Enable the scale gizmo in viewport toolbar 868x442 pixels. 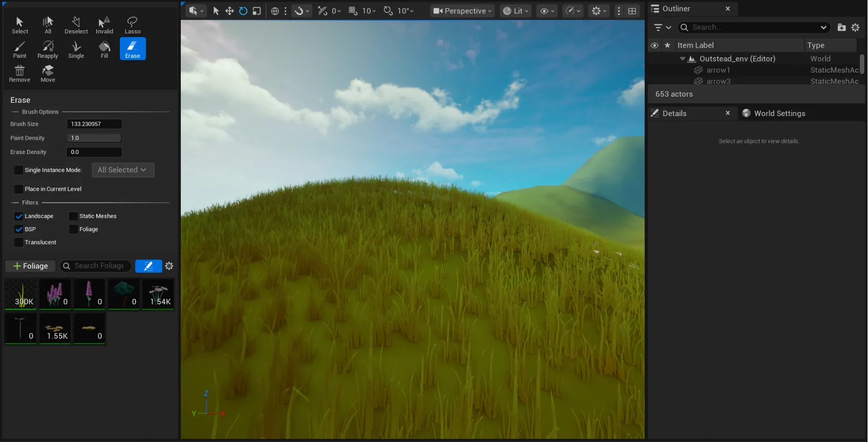pos(257,11)
